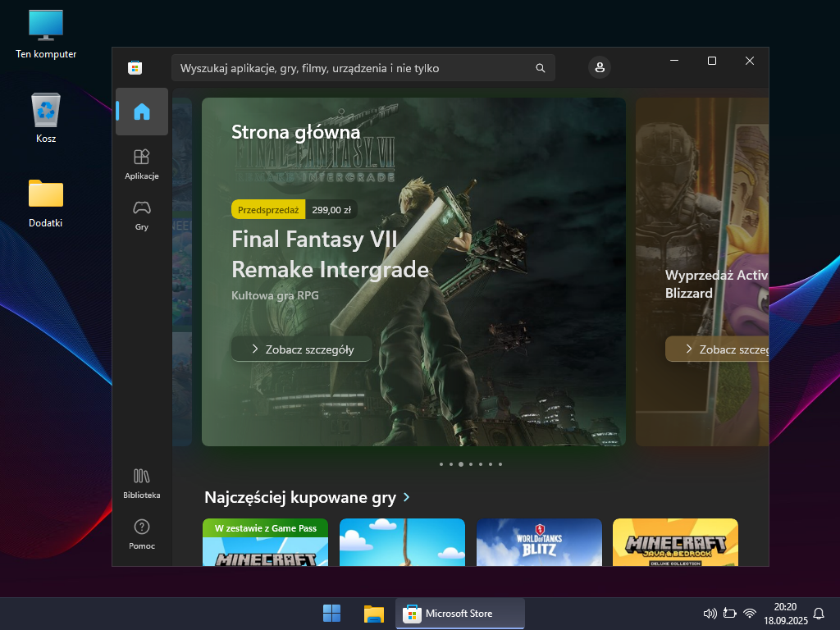Open World of Tanks Blitz tile
840x630 pixels.
[x=539, y=543]
